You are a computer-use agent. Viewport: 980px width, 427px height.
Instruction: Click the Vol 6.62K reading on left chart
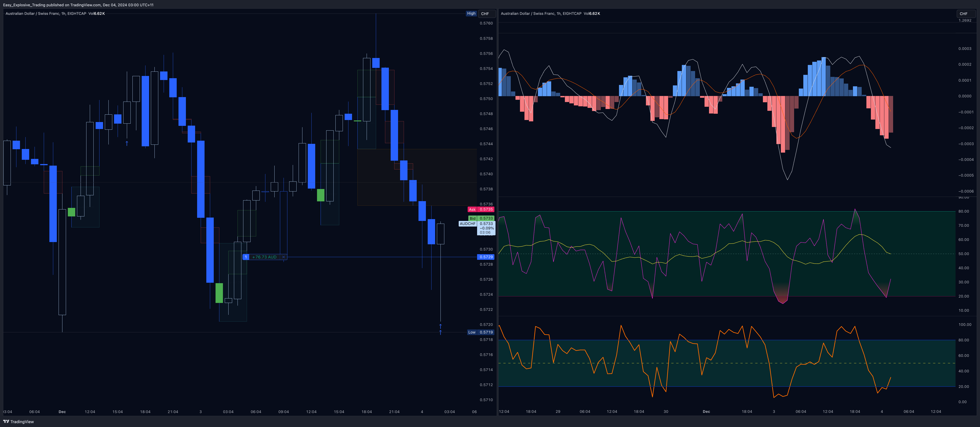point(97,14)
